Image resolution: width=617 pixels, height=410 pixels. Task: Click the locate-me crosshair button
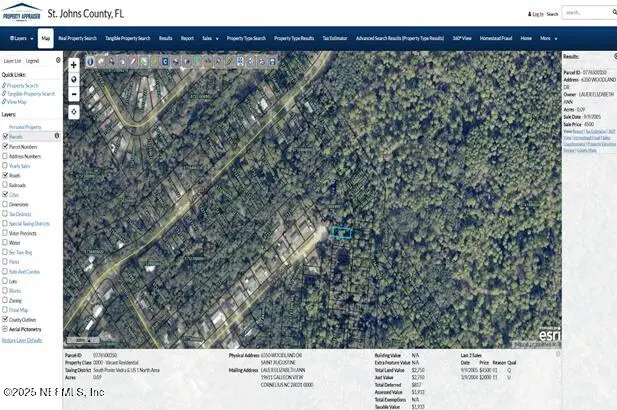(74, 112)
